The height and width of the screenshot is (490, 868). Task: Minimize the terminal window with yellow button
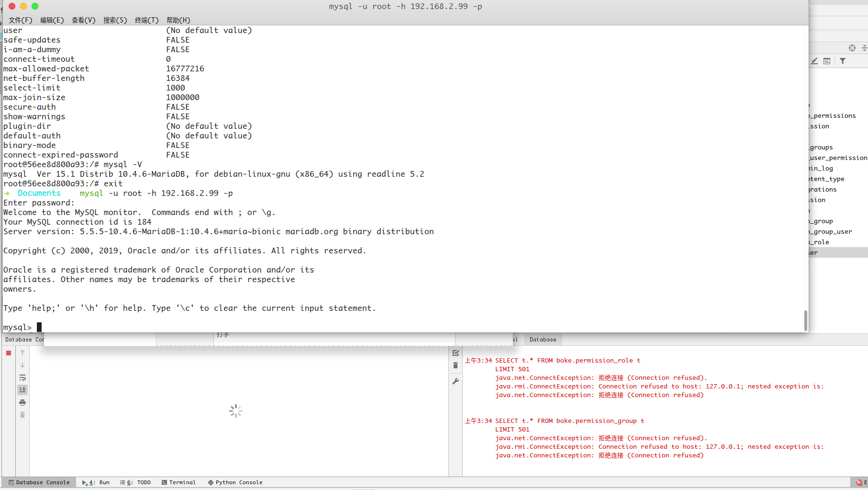[x=23, y=6]
